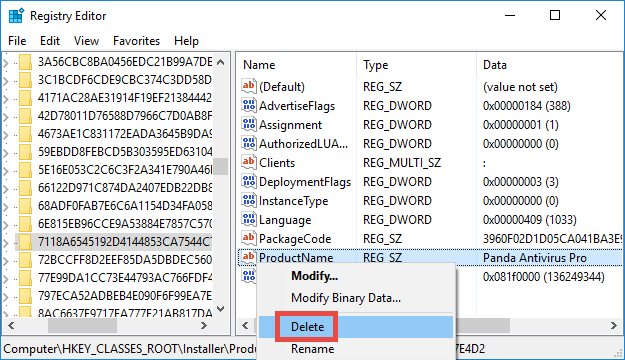Expand the 7118A6545192D4144853CA7544C key
The image size is (625, 360).
pos(6,242)
